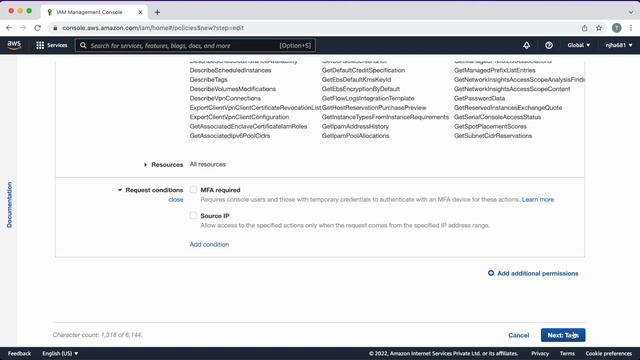This screenshot has width=640, height=360.
Task: Open the Privacy link
Action: [540, 353]
